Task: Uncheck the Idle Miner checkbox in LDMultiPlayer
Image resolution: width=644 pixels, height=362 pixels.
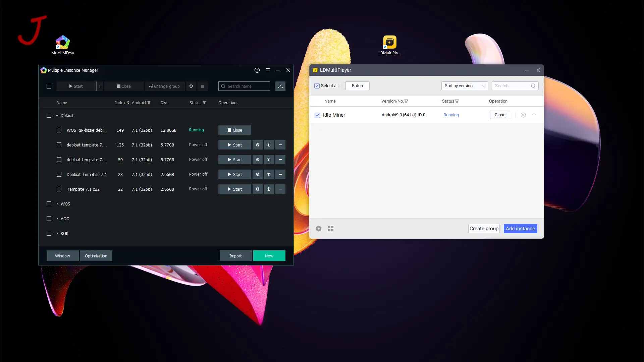Action: tap(317, 115)
